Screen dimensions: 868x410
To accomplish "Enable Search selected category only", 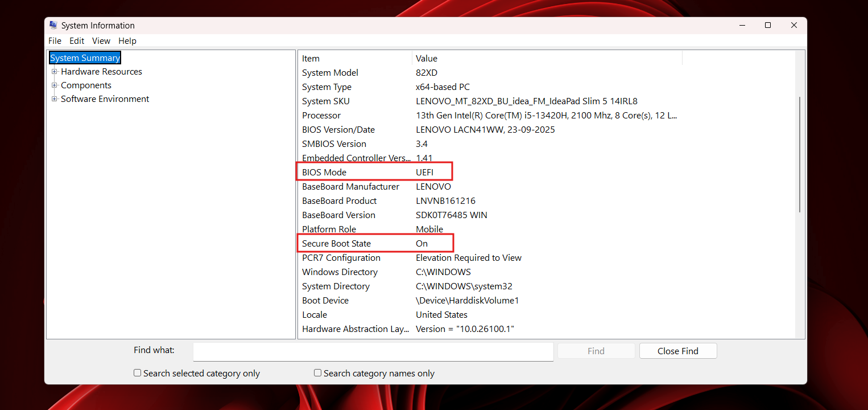I will (x=137, y=372).
